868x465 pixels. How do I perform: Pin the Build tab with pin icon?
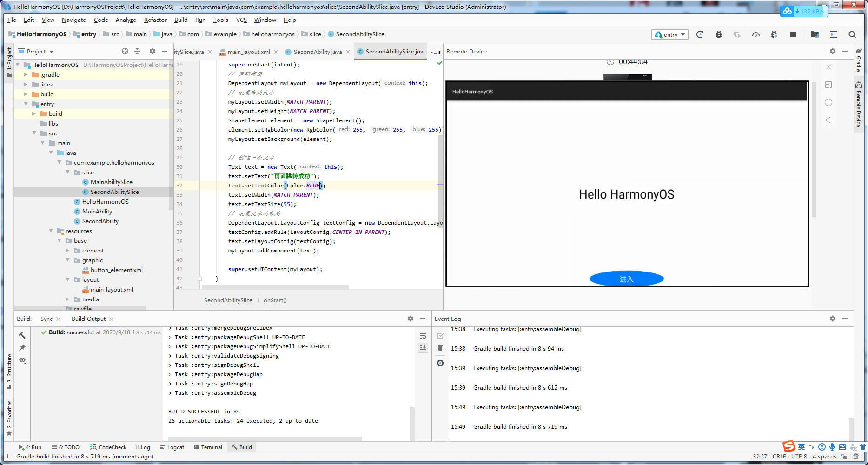pos(22,348)
